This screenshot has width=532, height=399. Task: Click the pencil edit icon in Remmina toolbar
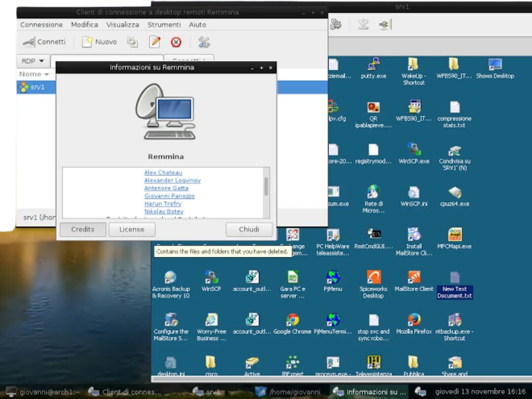pyautogui.click(x=155, y=42)
